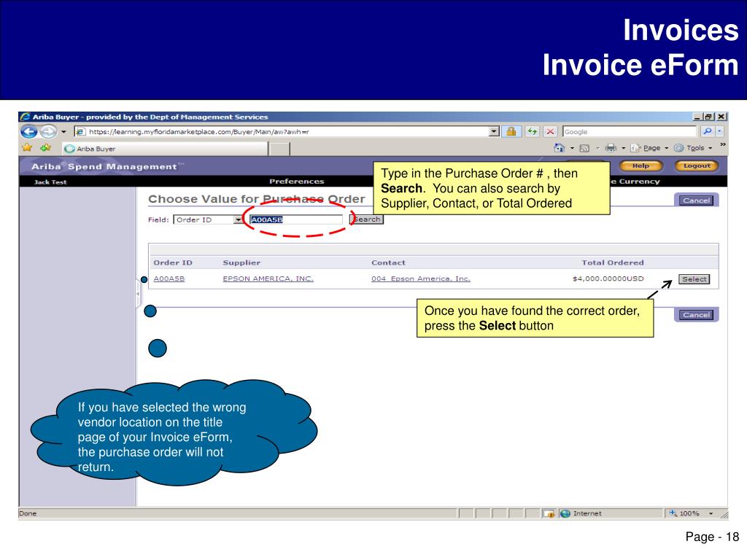The image size is (747, 560).
Task: Click the zoom magnifier icon in status bar
Action: tap(673, 513)
